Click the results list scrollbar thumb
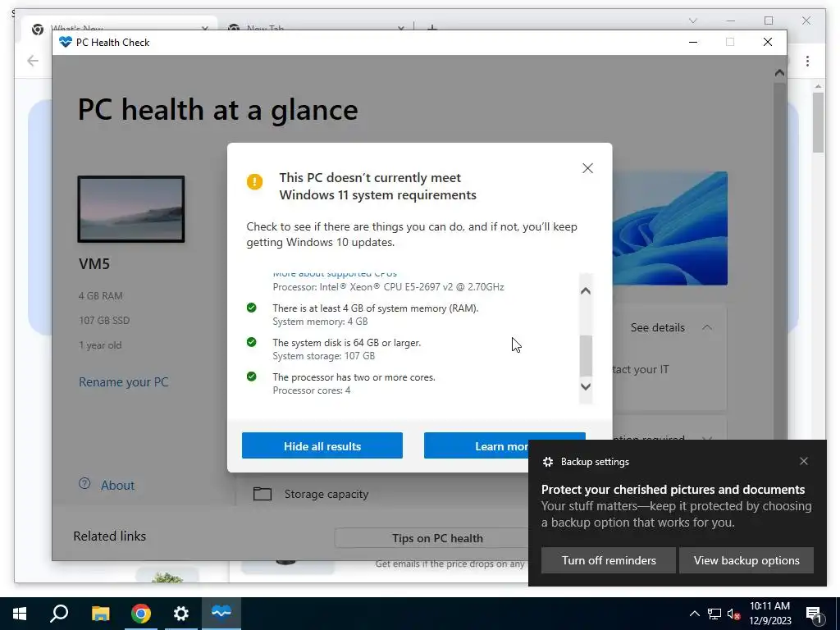The image size is (840, 630). tap(586, 356)
